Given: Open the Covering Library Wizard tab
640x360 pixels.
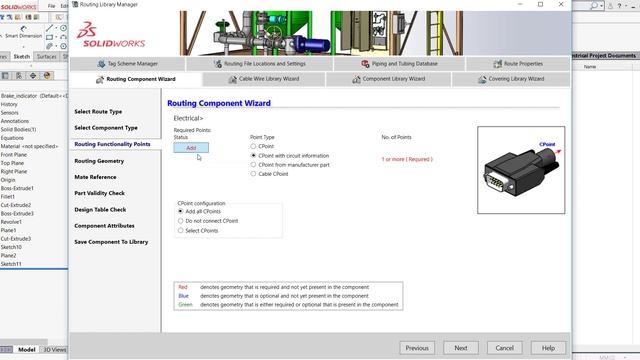Looking at the screenshot, I should pos(511,79).
